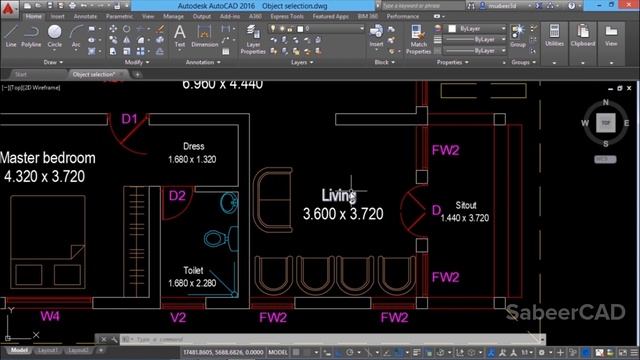Click the Help question mark icon

[x=571, y=6]
